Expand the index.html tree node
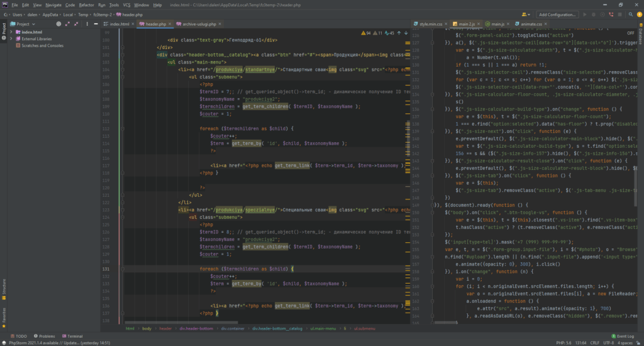Image resolution: width=644 pixels, height=346 pixels. pyautogui.click(x=11, y=31)
